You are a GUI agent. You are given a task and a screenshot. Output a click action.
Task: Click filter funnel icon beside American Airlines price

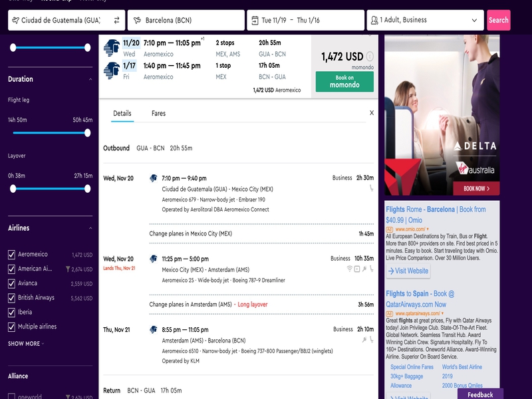[68, 269]
